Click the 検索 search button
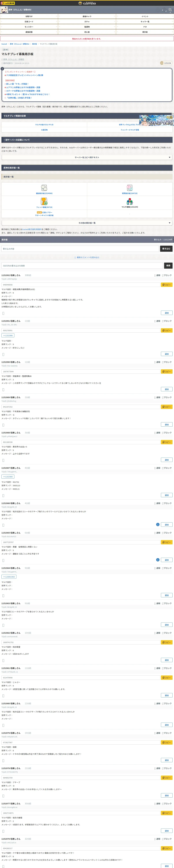 click(x=168, y=265)
